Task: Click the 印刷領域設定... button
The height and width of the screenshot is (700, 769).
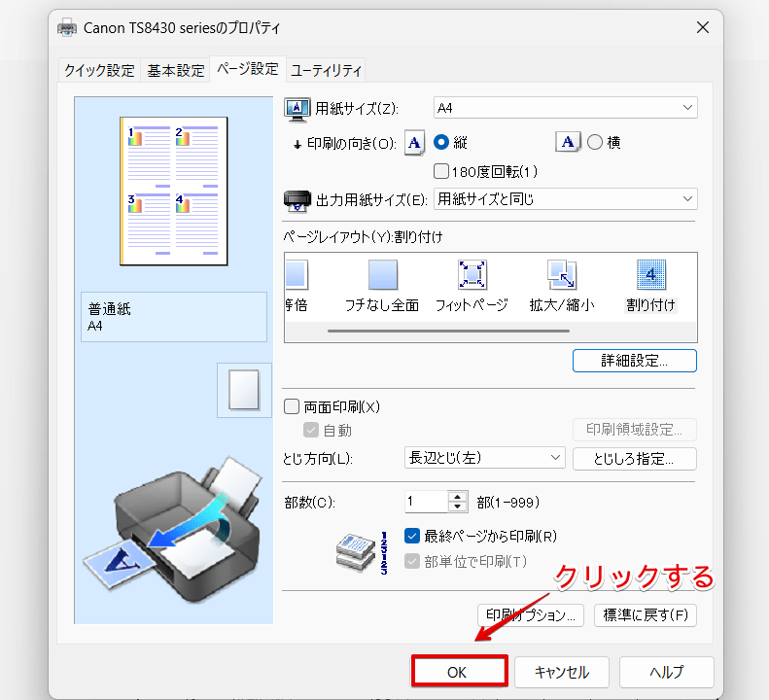Action: [635, 430]
